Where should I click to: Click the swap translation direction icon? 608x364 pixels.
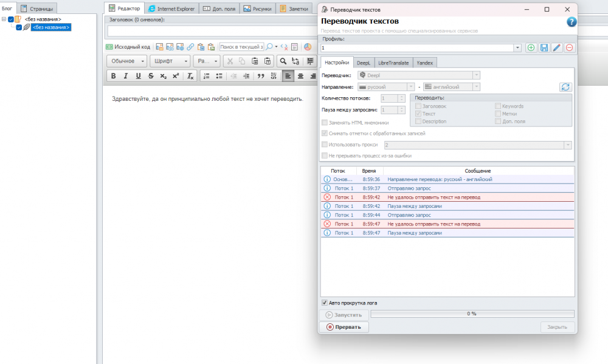coord(565,87)
